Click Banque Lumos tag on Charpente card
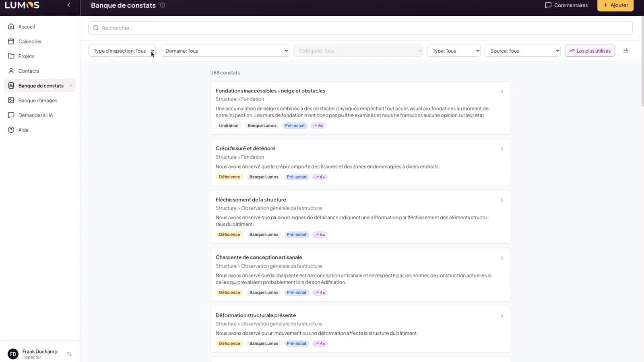 click(x=264, y=292)
